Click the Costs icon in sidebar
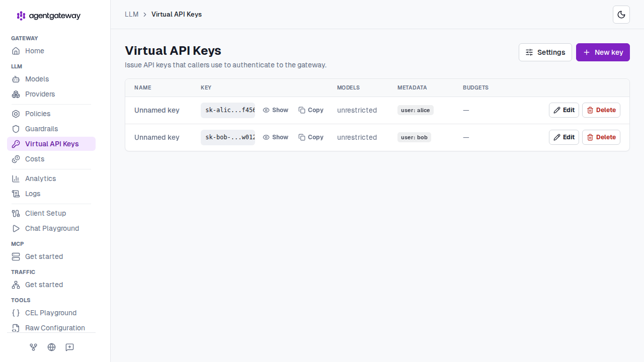Screen dimensions: 644x362 (16, 159)
